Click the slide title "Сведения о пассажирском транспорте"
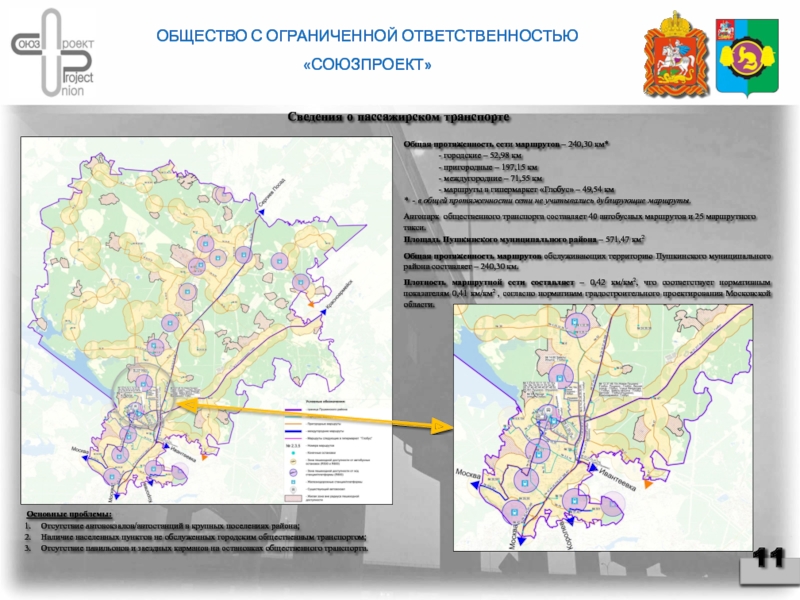 click(x=398, y=117)
